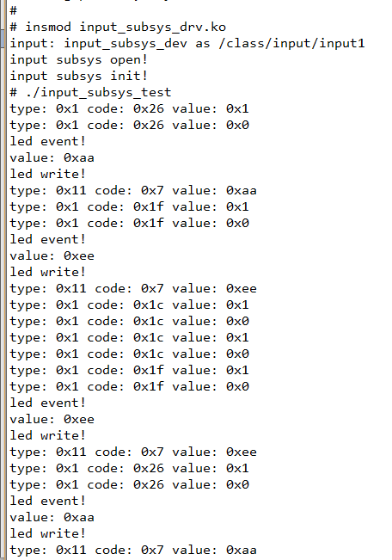Click the input_subsys_drv.ko filename
392x560 pixels.
pos(152,28)
